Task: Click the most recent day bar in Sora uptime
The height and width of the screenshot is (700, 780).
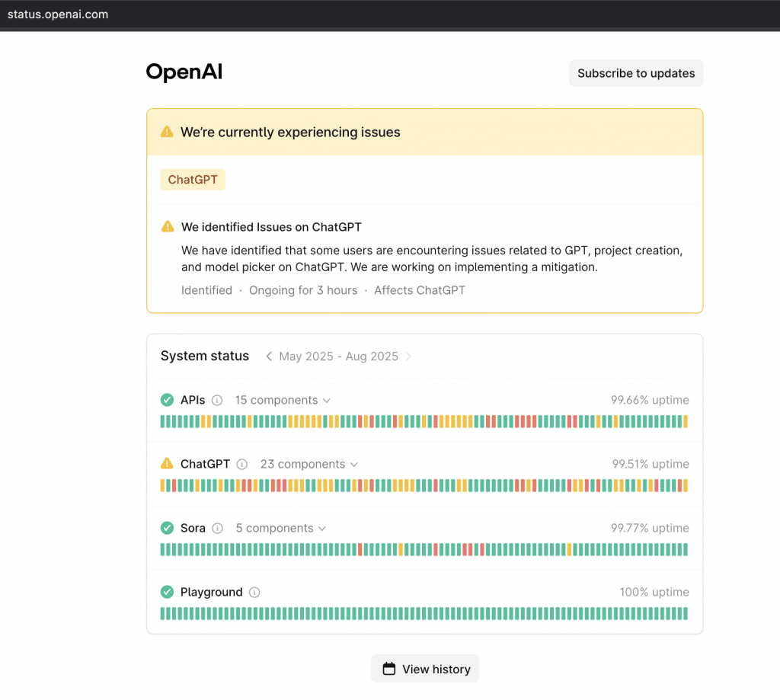Action: [x=686, y=550]
